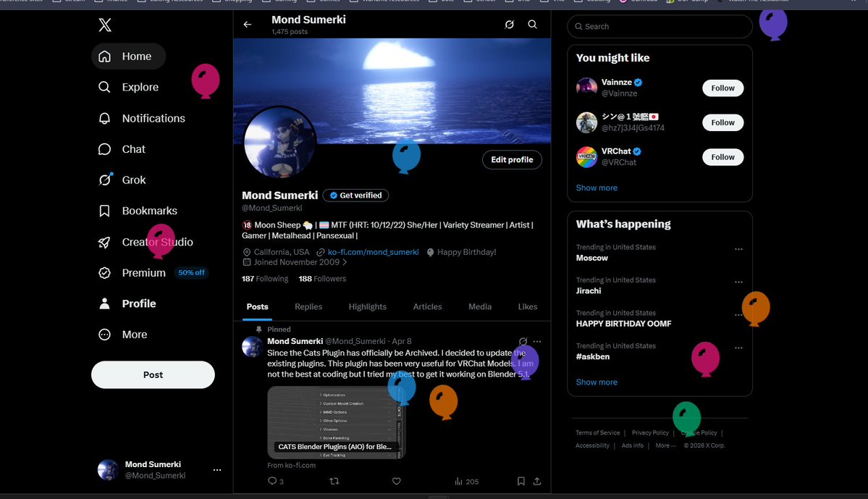Click the Post button
This screenshot has width=868, height=499.
click(153, 375)
